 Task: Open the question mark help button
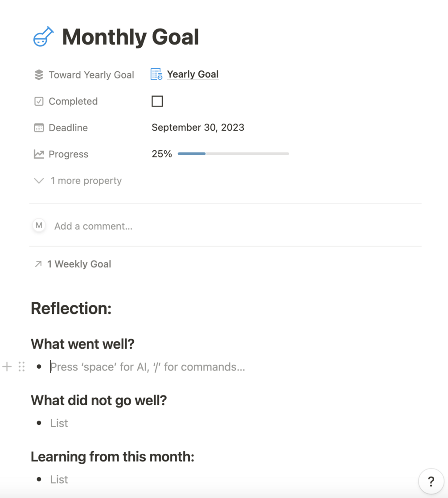click(431, 482)
